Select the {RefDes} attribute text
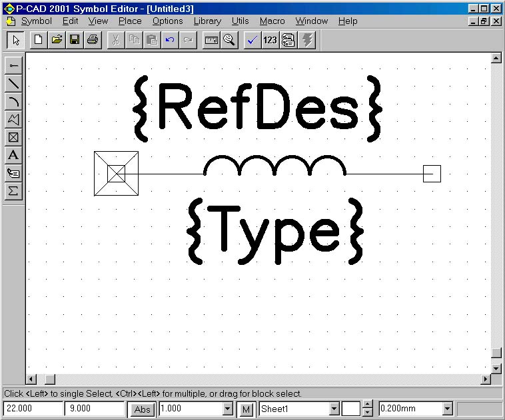Image resolution: width=505 pixels, height=420 pixels. pos(257,108)
